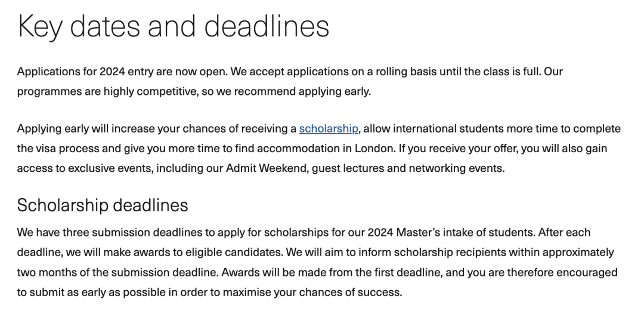
Task: Click the words 'Admit Weekend' in paragraph
Action: (266, 168)
